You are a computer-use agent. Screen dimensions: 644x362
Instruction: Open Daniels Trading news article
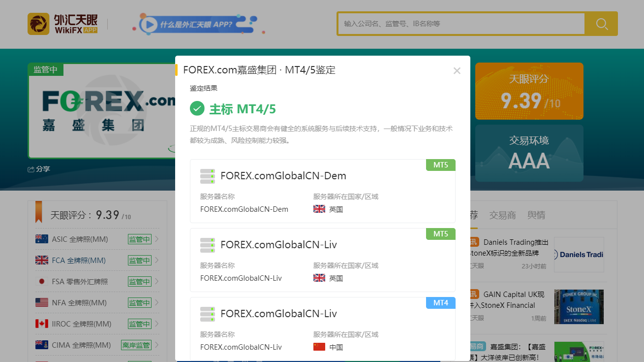(509, 248)
